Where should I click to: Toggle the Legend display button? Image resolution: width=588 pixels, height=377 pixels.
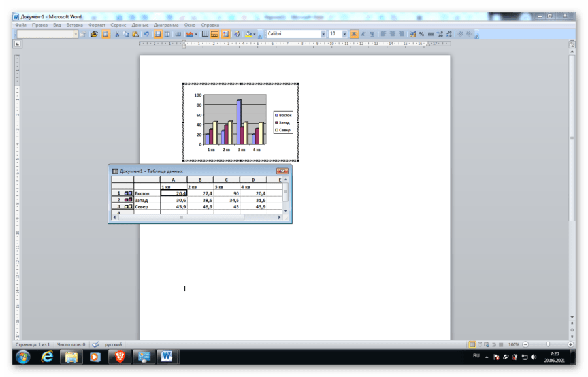click(x=225, y=34)
